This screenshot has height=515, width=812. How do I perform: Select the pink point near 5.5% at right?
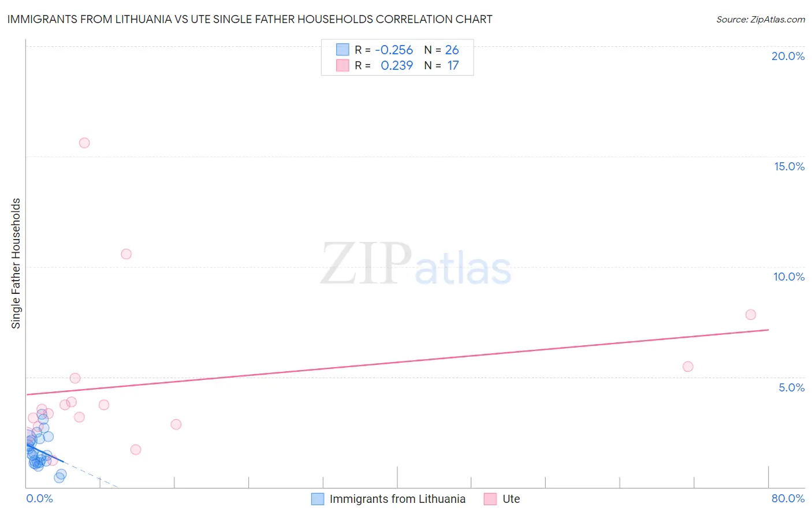688,367
